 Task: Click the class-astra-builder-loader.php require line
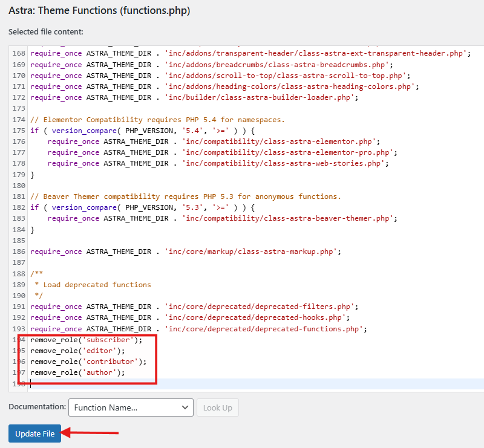(194, 97)
